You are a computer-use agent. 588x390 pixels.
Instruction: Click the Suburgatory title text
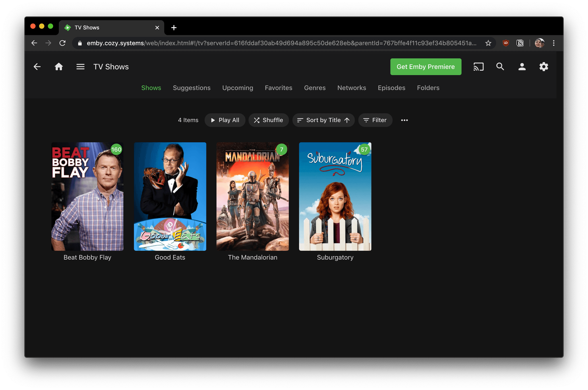[335, 257]
